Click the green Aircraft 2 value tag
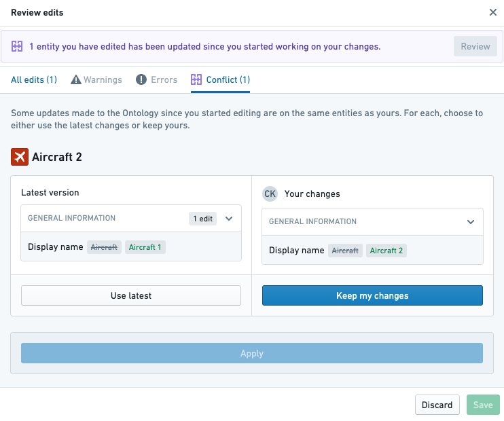The height and width of the screenshot is (421, 504). coord(386,251)
